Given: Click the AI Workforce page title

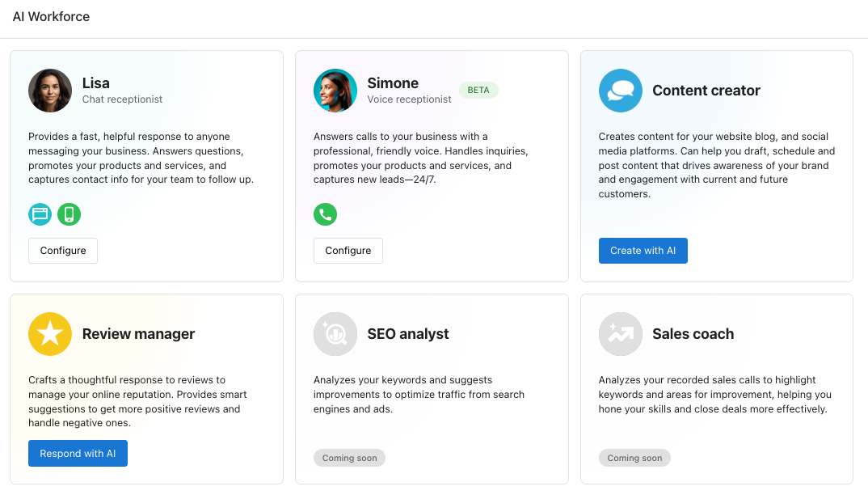Looking at the screenshot, I should [51, 17].
